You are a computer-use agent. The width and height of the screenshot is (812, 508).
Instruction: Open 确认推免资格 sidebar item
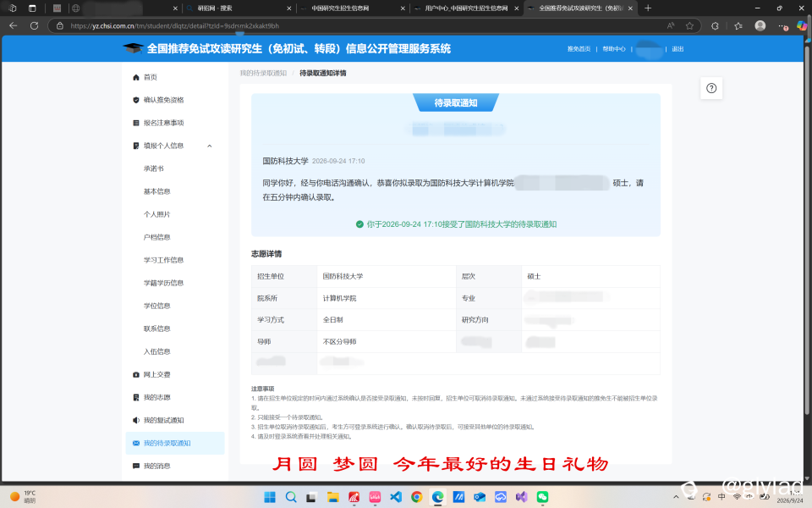point(163,100)
